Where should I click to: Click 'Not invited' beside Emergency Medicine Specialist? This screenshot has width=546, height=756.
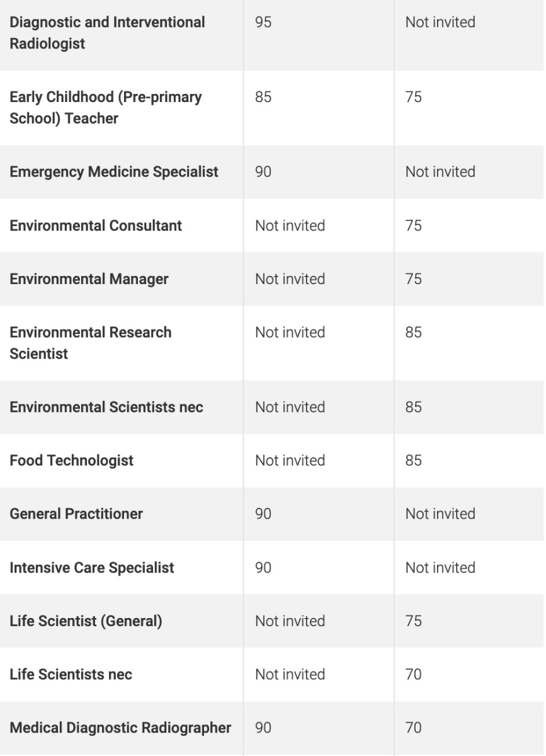440,172
